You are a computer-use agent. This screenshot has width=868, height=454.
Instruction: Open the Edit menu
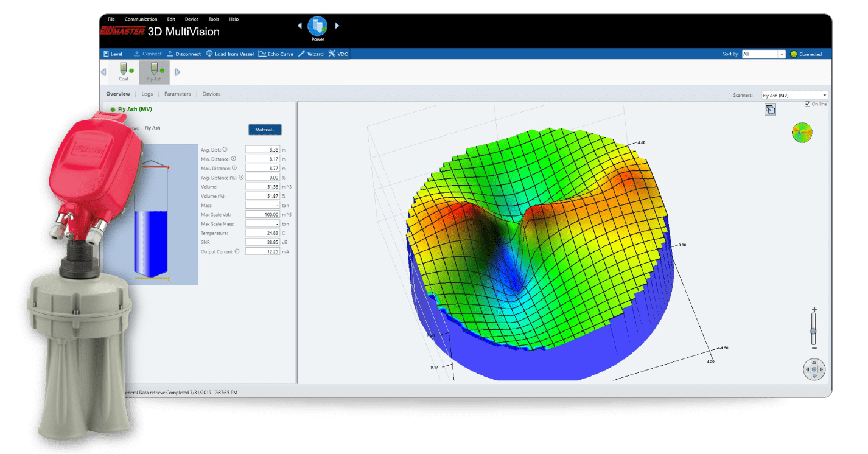coord(171,19)
